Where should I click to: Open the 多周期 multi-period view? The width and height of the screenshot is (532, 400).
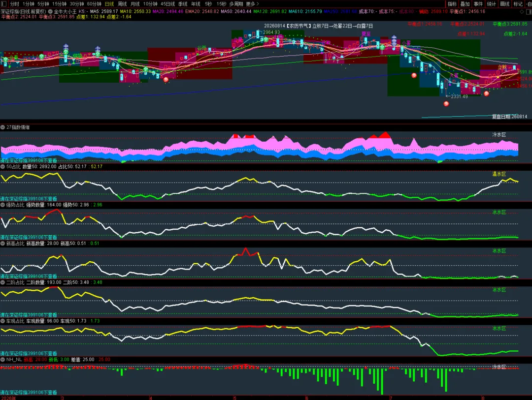click(236, 4)
